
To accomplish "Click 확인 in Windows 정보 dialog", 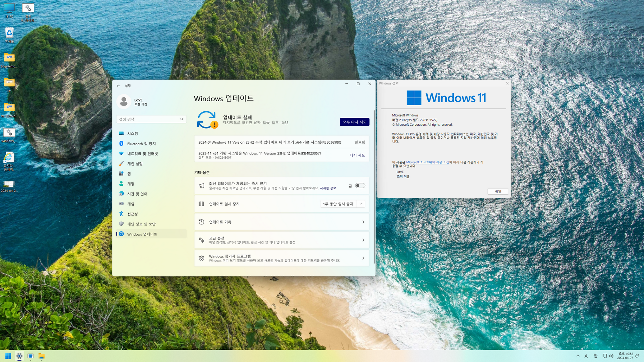I will 498,191.
